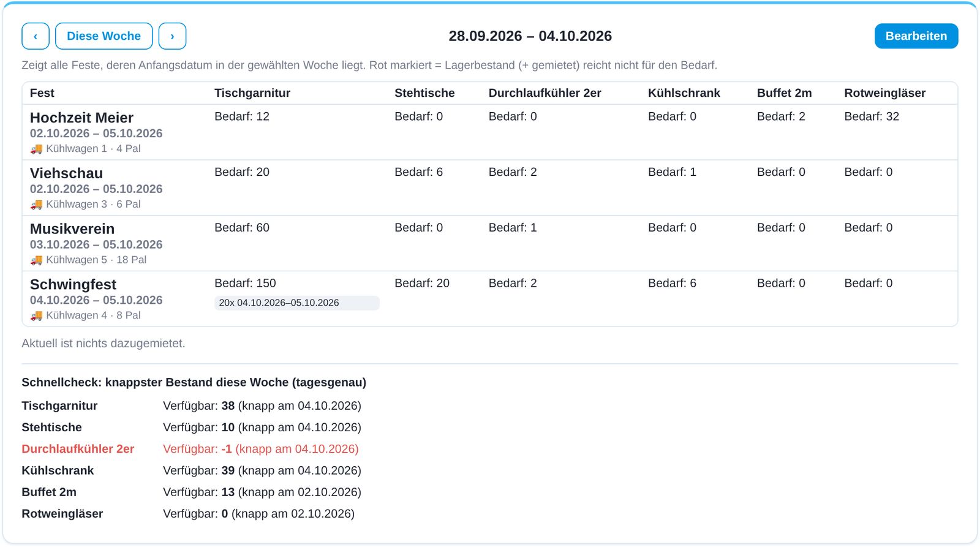
Task: Click the truck icon for Kühlwagen 4
Action: click(37, 315)
